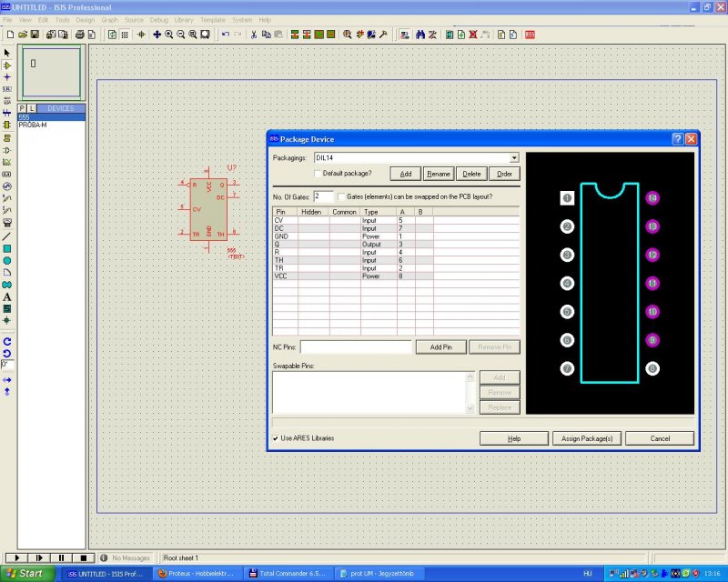Click the dialog's Help button

click(514, 438)
